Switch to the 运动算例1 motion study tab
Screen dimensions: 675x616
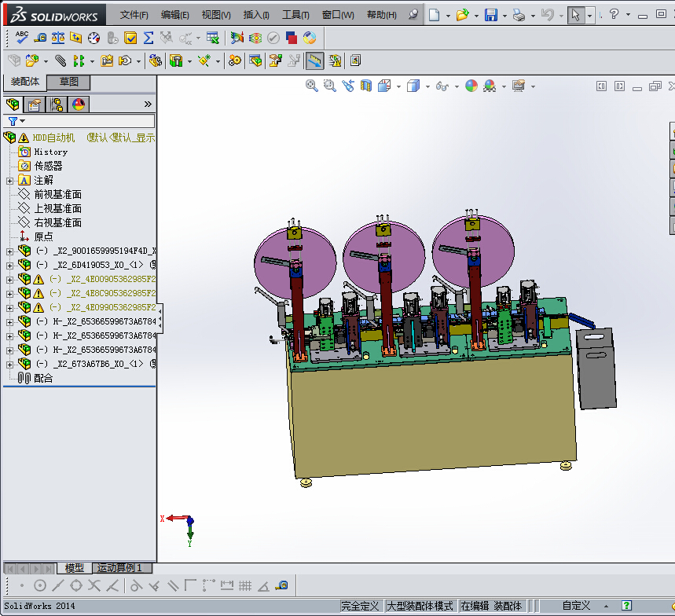[x=122, y=568]
